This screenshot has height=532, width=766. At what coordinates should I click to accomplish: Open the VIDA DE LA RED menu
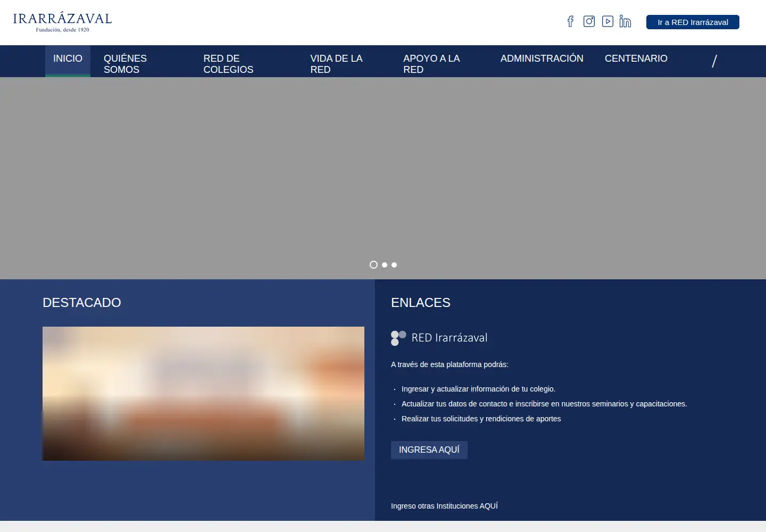[336, 64]
